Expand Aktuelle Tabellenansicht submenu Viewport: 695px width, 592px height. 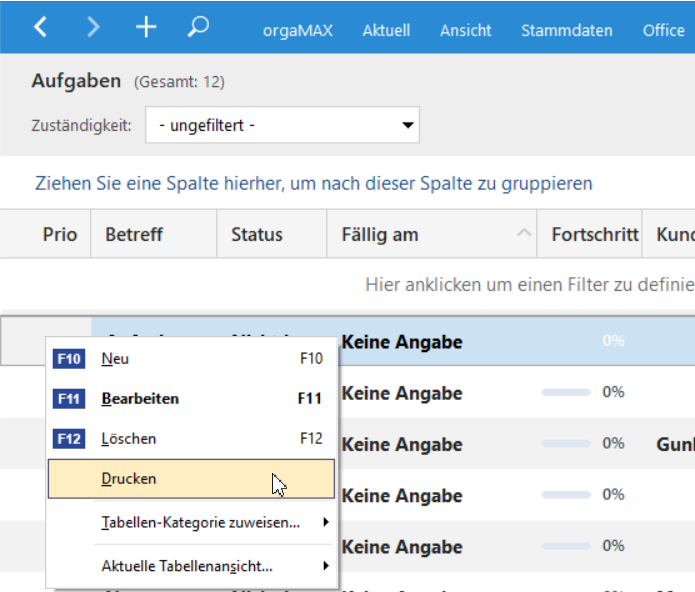point(191,566)
